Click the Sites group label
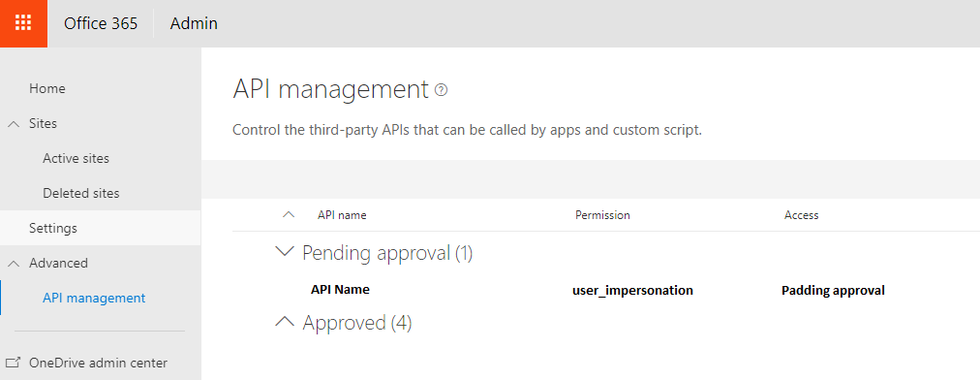Image resolution: width=980 pixels, height=380 pixels. (x=43, y=124)
